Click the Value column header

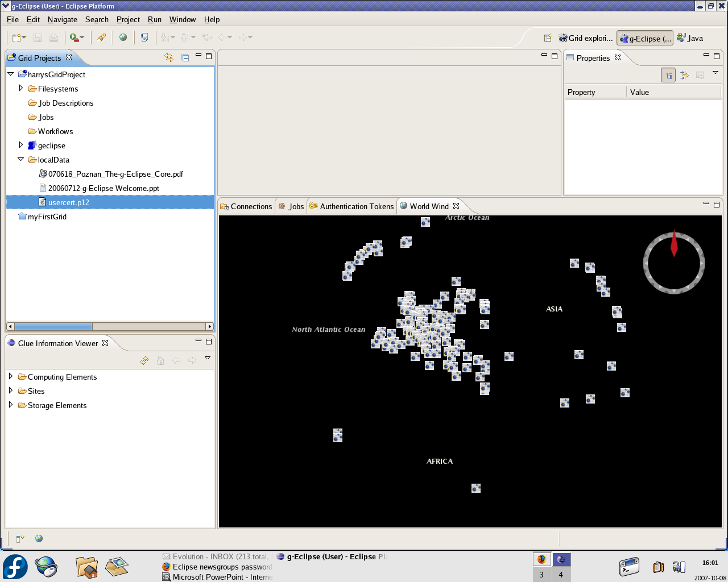pyautogui.click(x=674, y=92)
